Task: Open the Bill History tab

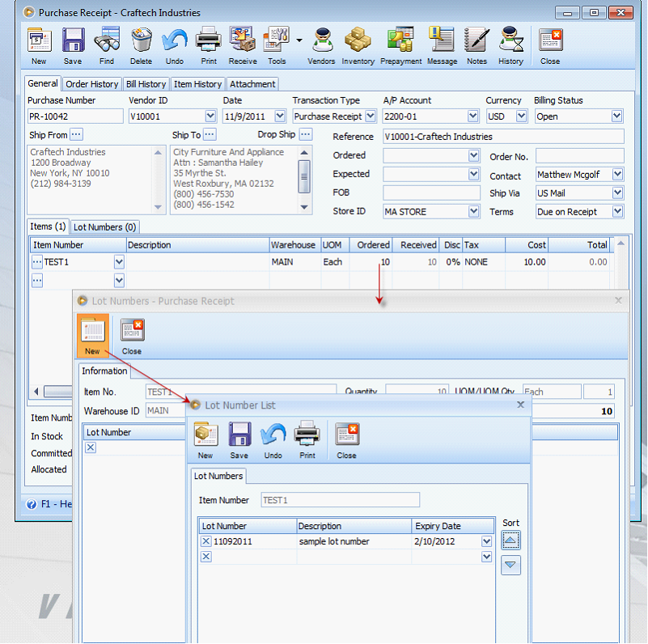Action: (146, 84)
